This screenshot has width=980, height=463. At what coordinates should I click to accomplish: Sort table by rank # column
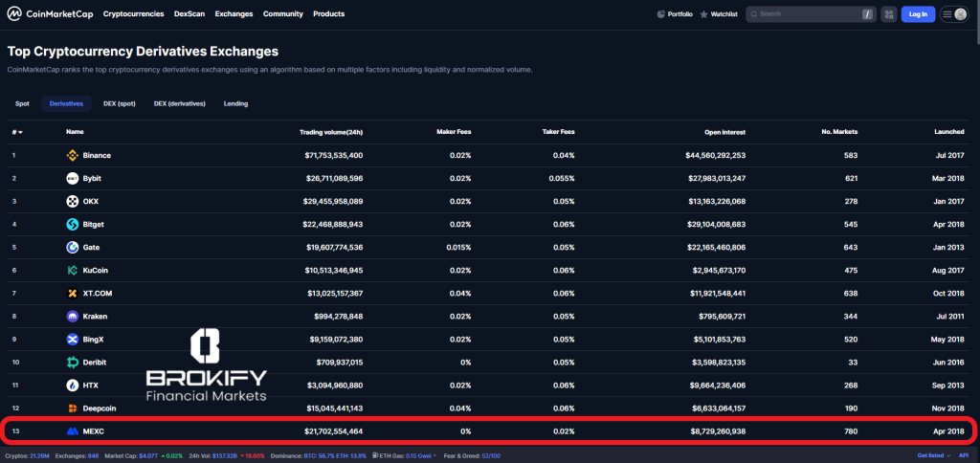(x=17, y=132)
